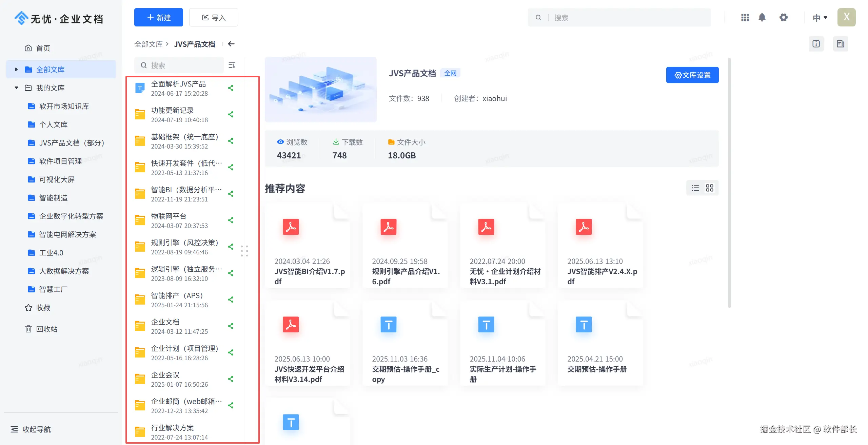Screen dimensions: 868x445
Task: Click the main content vertical scrollbar
Action: (x=729, y=183)
